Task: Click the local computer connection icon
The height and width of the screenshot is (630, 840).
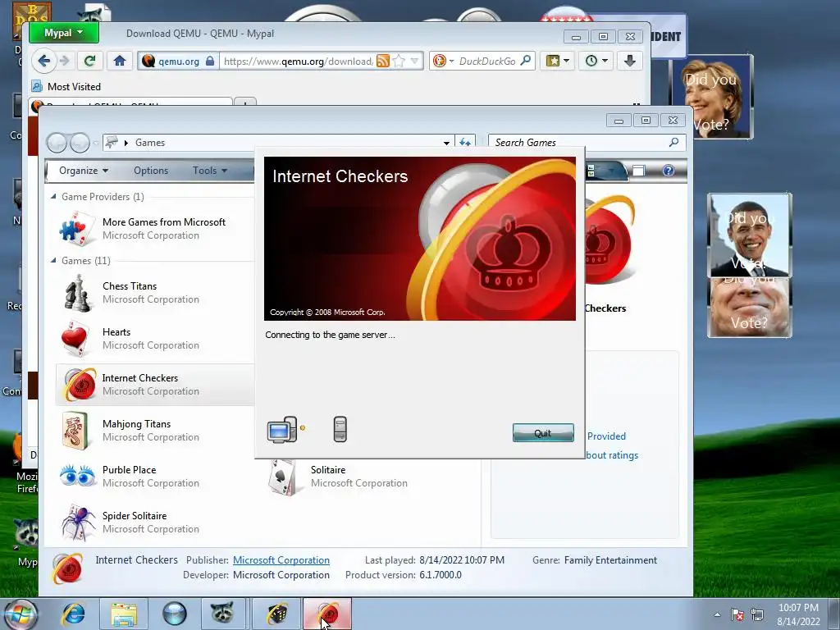Action: point(282,430)
